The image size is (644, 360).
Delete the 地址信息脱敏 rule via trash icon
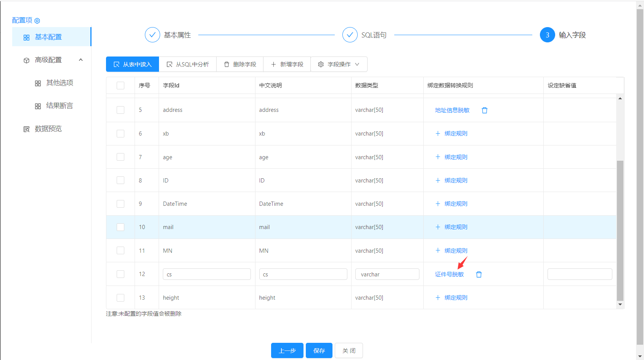coord(485,110)
